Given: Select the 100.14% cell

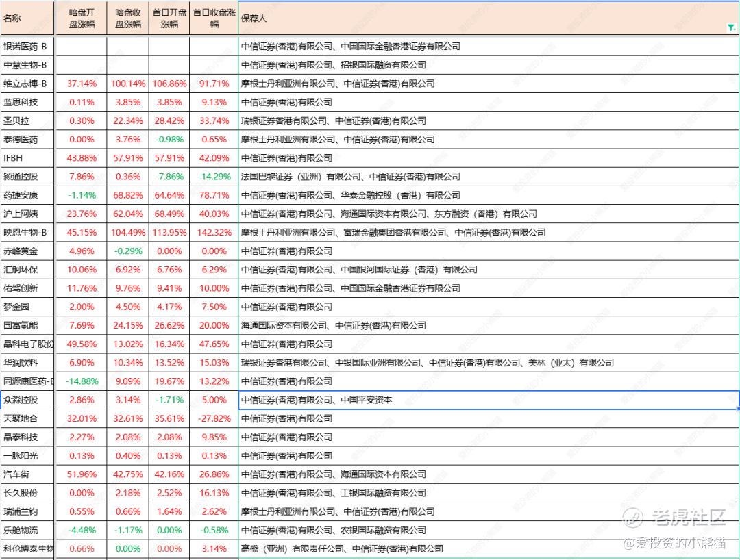Looking at the screenshot, I should coord(128,84).
